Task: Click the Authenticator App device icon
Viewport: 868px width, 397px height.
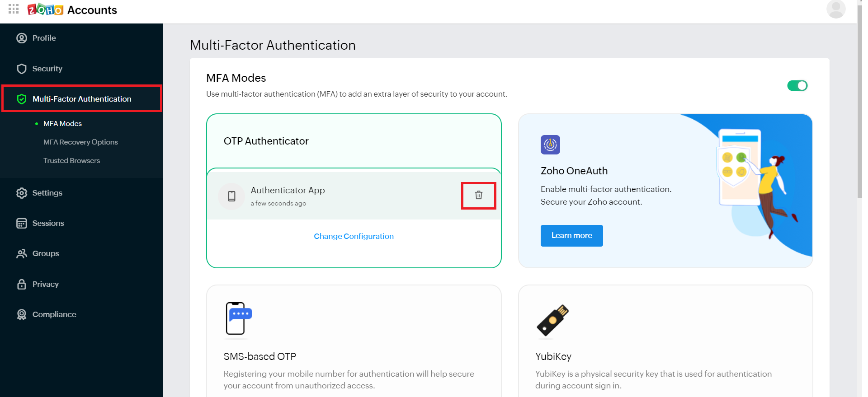Action: pos(231,196)
